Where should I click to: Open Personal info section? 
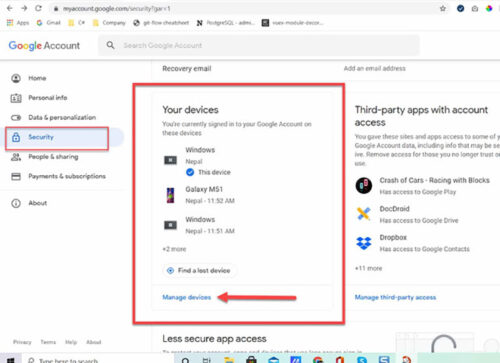click(48, 98)
